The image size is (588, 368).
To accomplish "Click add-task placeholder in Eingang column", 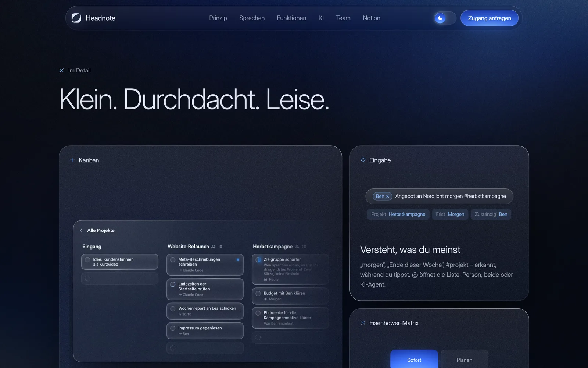I will [x=120, y=279].
